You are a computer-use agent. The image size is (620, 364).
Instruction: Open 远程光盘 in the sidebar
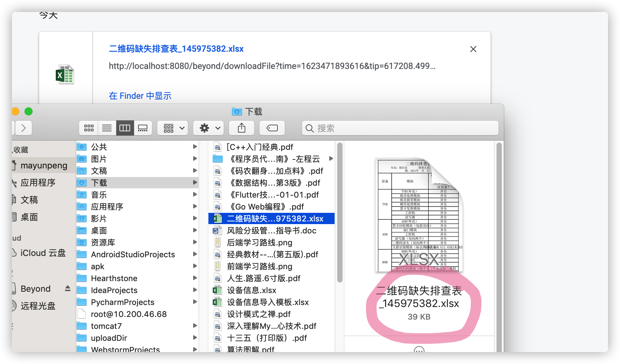(x=38, y=306)
